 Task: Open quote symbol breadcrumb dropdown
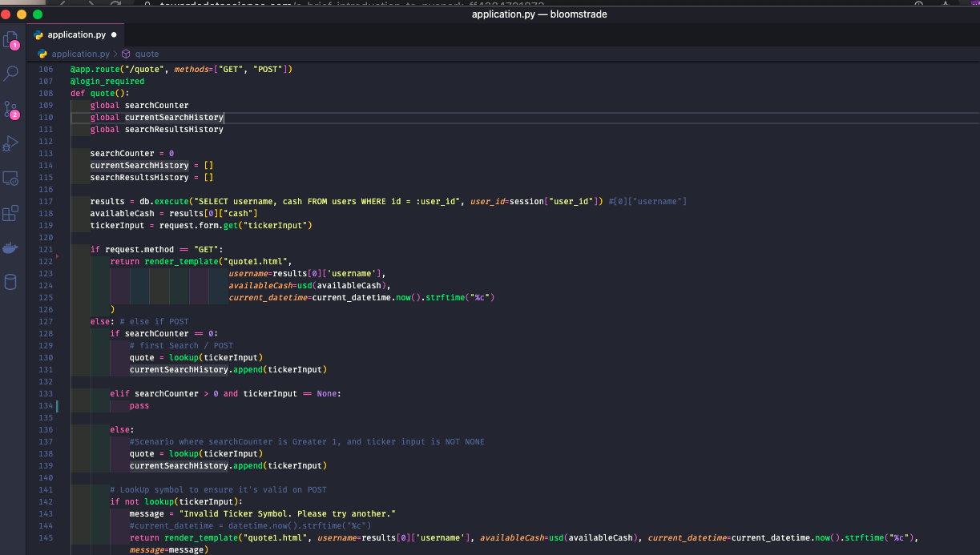pyautogui.click(x=147, y=54)
